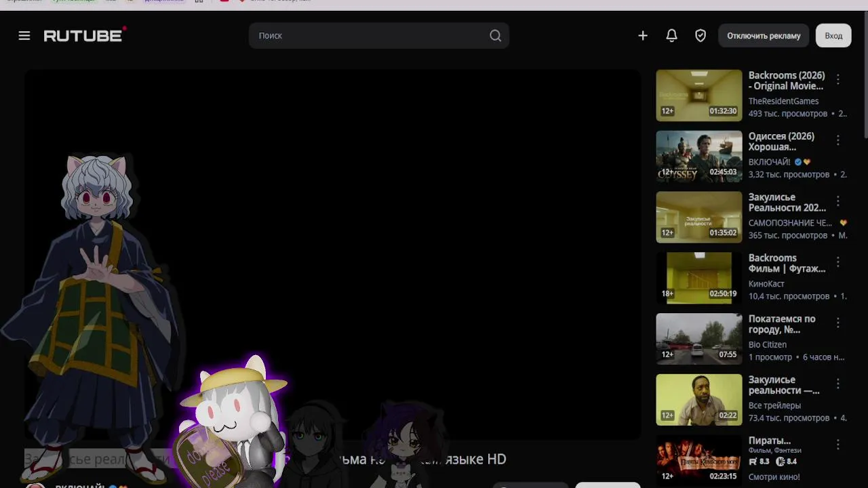
Task: Click the 8.4 rating value
Action: pos(791,462)
